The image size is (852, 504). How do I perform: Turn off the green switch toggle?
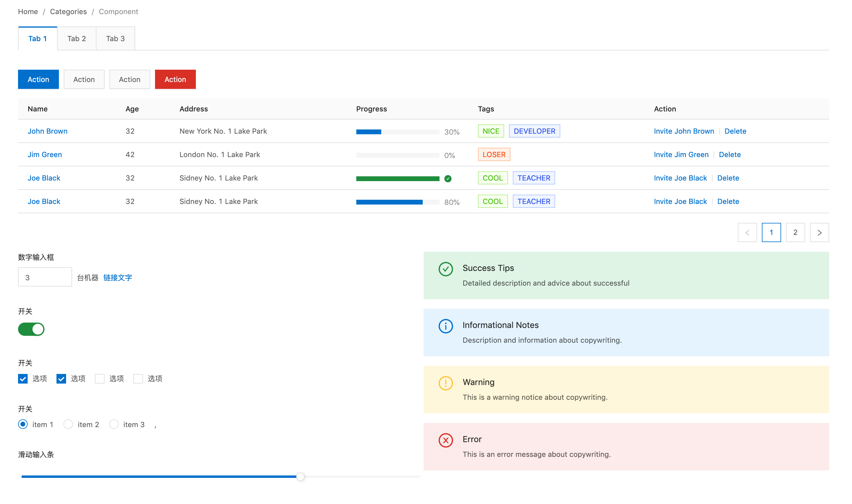31,329
